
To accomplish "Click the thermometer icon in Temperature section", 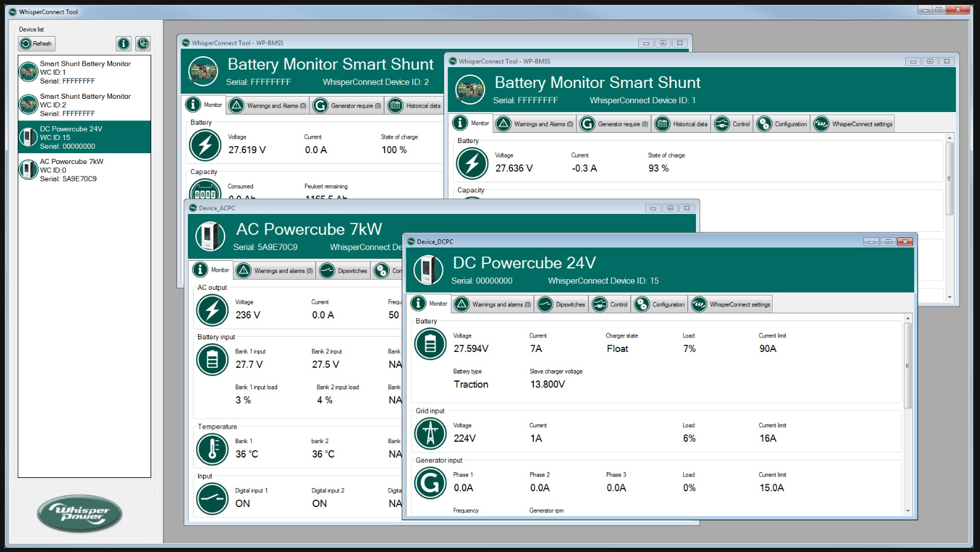I will pyautogui.click(x=213, y=449).
